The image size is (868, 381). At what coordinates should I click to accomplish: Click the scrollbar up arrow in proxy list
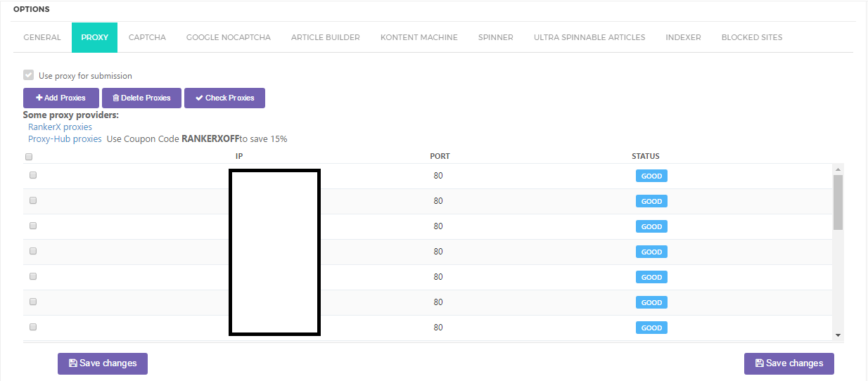pyautogui.click(x=838, y=169)
